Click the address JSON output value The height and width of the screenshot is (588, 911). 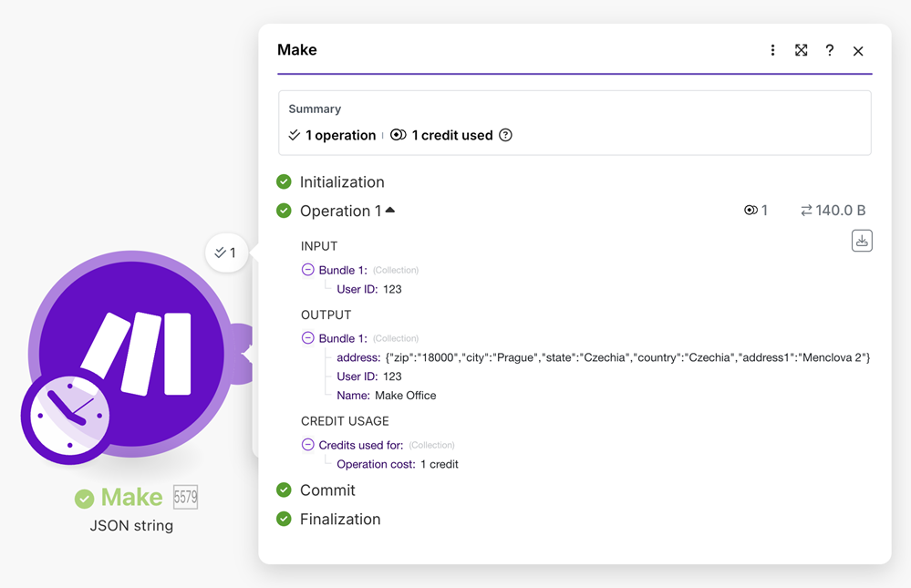627,357
